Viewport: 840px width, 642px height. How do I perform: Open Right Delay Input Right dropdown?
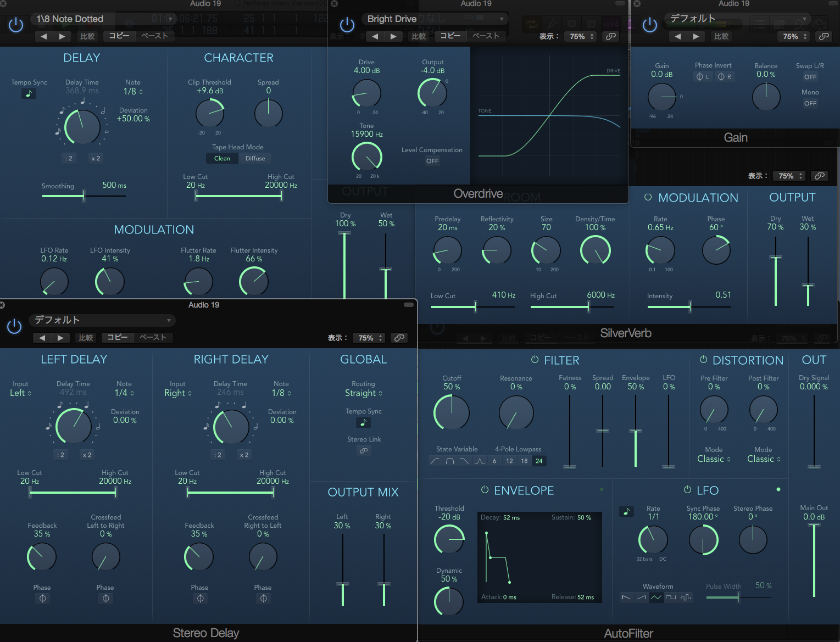click(177, 393)
